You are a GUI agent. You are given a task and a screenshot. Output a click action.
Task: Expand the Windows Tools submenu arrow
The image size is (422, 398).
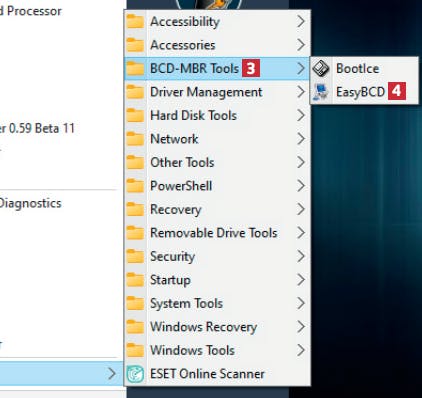[301, 350]
